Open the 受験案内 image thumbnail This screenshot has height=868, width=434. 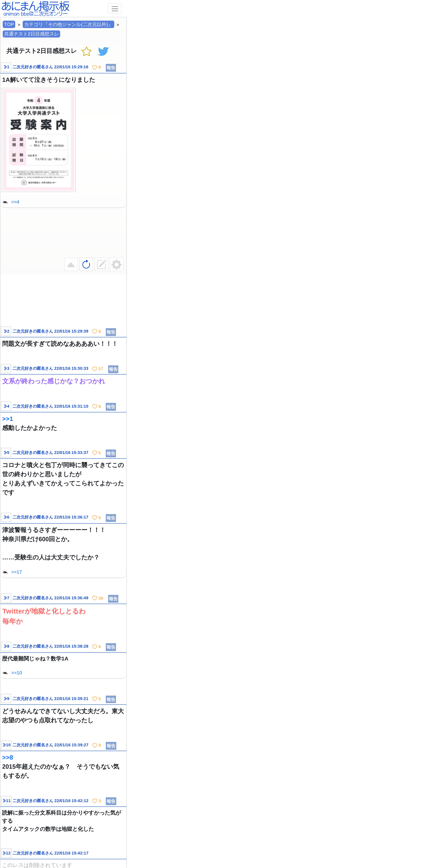39,140
